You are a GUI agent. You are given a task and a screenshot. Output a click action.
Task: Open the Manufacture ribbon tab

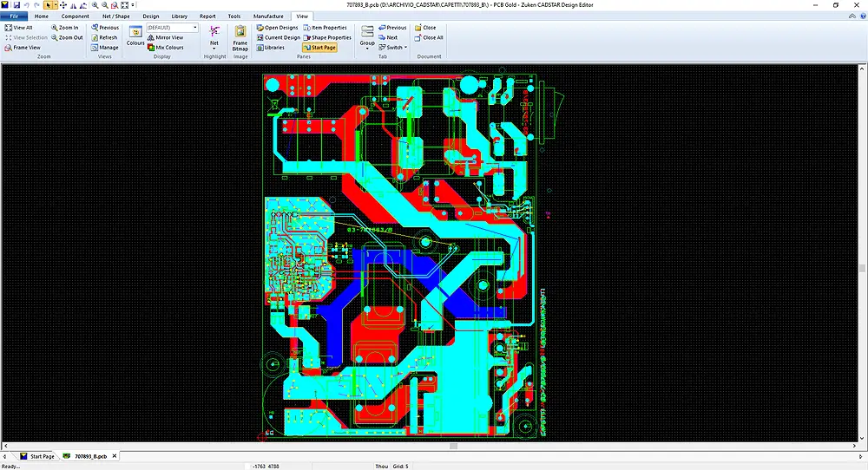click(x=268, y=16)
